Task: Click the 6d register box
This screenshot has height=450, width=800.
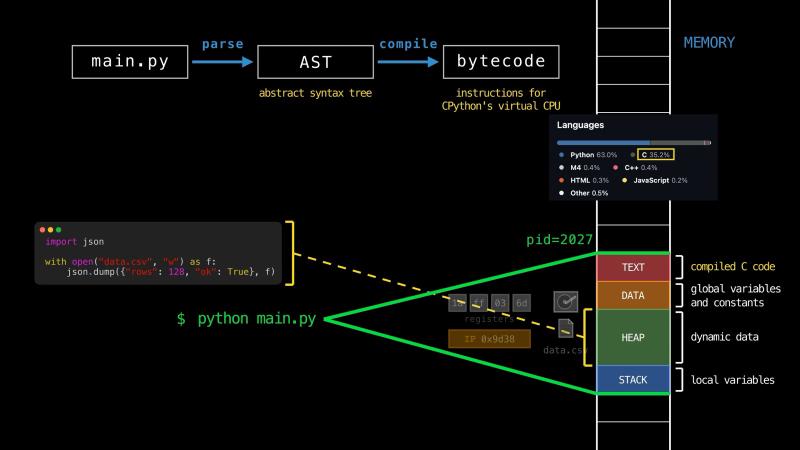Action: coord(521,303)
